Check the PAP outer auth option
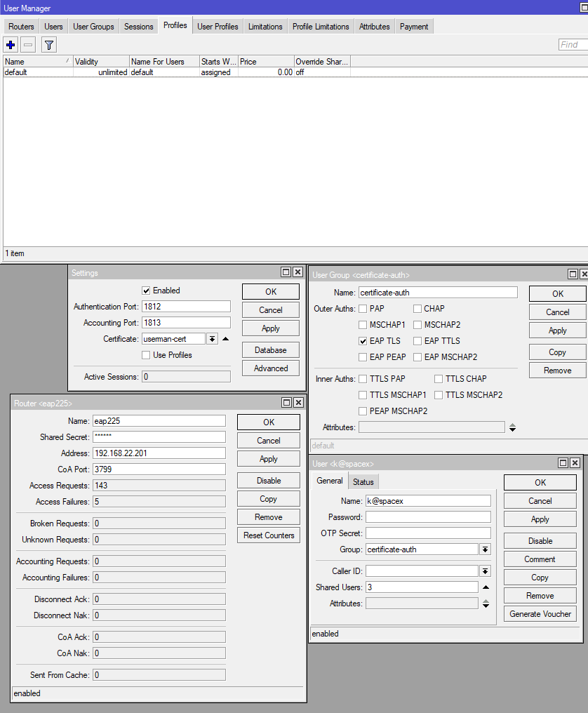Viewport: 588px width, 713px height. pyautogui.click(x=363, y=309)
